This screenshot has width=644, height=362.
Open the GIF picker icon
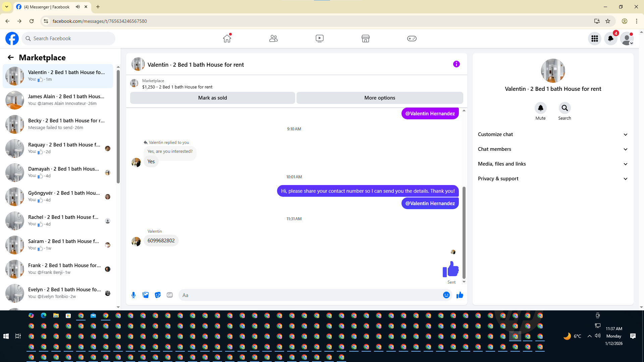pyautogui.click(x=170, y=295)
